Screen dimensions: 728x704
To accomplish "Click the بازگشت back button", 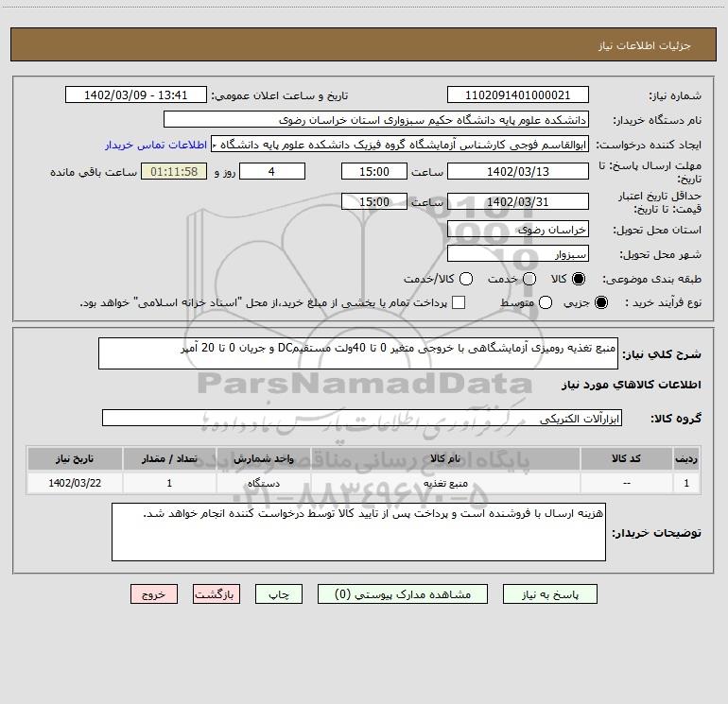I will [217, 594].
